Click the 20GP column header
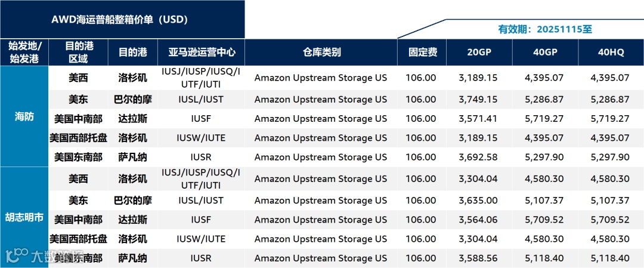644x268 pixels. 479,52
